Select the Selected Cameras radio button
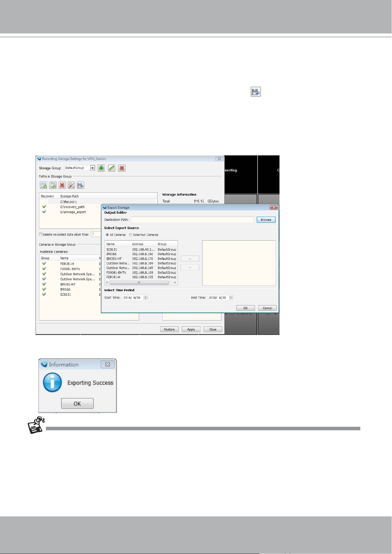This screenshot has height=554, width=392. [x=131, y=235]
